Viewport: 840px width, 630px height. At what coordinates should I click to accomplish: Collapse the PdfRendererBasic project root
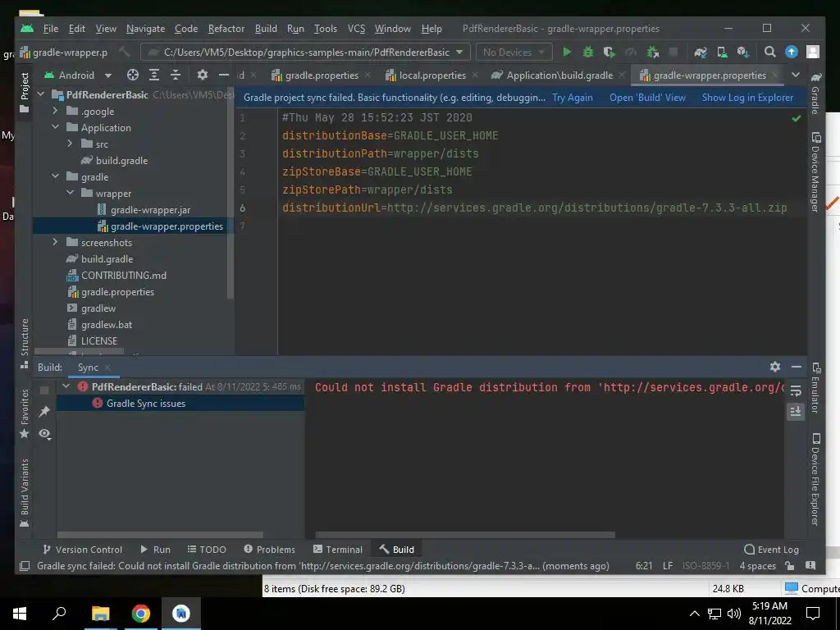(41, 95)
